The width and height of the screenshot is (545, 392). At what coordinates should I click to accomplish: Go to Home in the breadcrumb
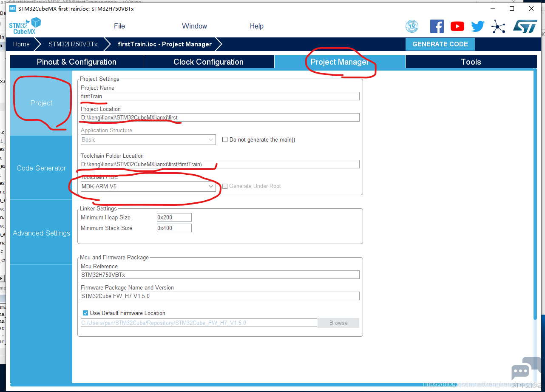coord(21,44)
